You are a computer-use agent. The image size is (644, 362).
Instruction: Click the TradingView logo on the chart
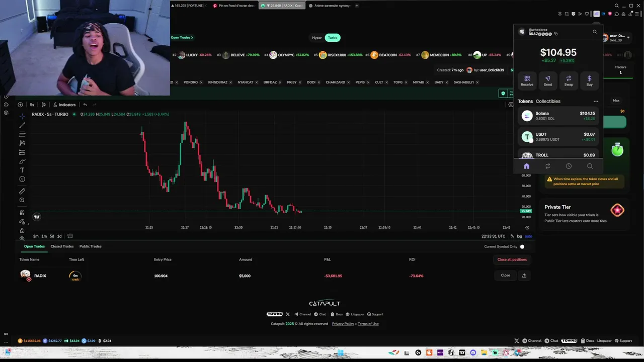pos(37,217)
